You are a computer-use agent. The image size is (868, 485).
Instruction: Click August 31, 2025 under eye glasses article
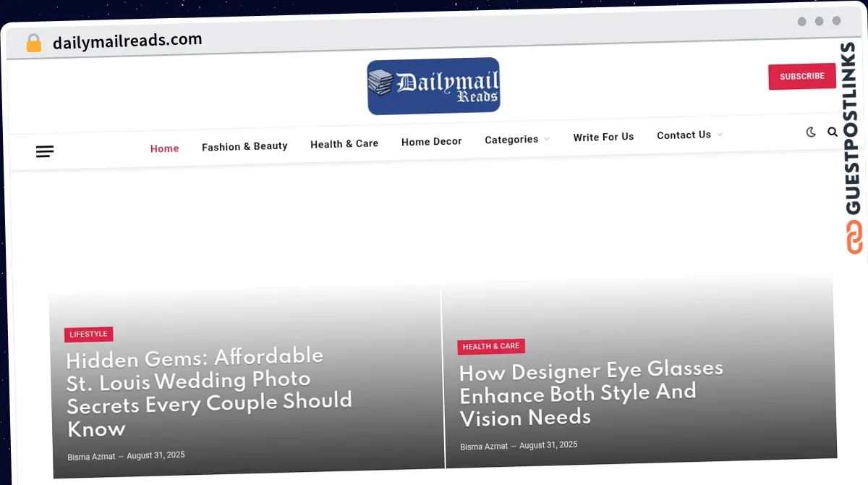click(548, 445)
